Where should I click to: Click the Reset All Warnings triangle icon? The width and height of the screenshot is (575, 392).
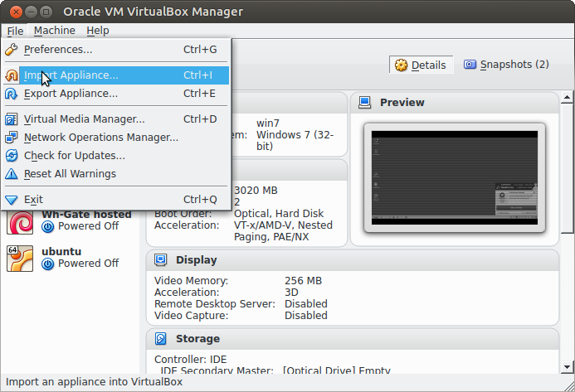click(x=12, y=174)
